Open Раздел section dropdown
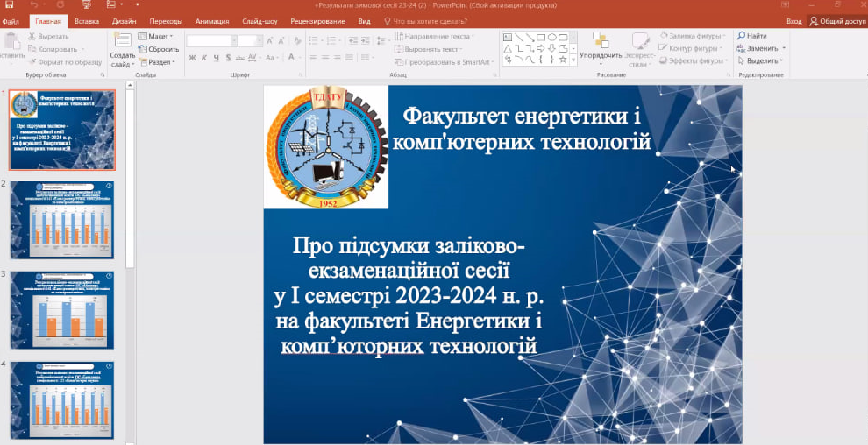The width and height of the screenshot is (868, 445). pyautogui.click(x=157, y=62)
